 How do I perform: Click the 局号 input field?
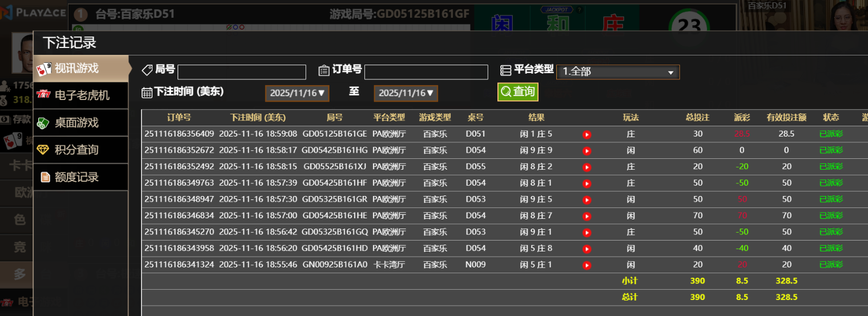[242, 72]
